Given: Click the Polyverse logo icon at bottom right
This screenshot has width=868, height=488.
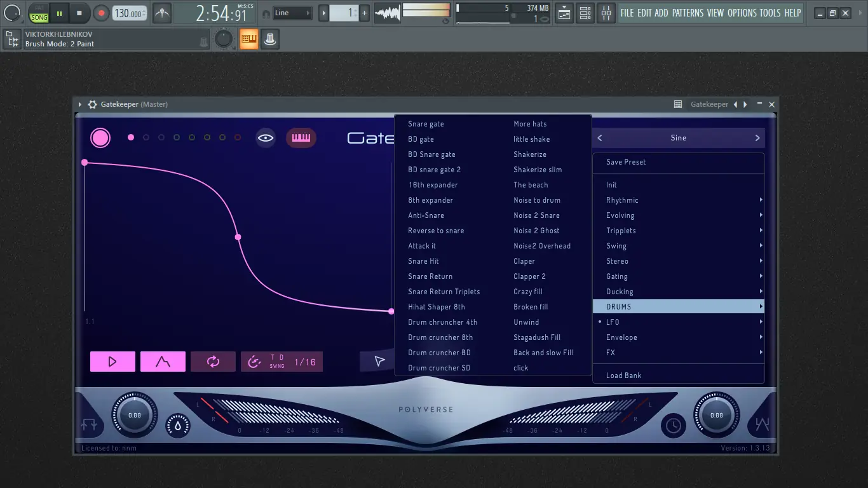Looking at the screenshot, I should pyautogui.click(x=762, y=425).
